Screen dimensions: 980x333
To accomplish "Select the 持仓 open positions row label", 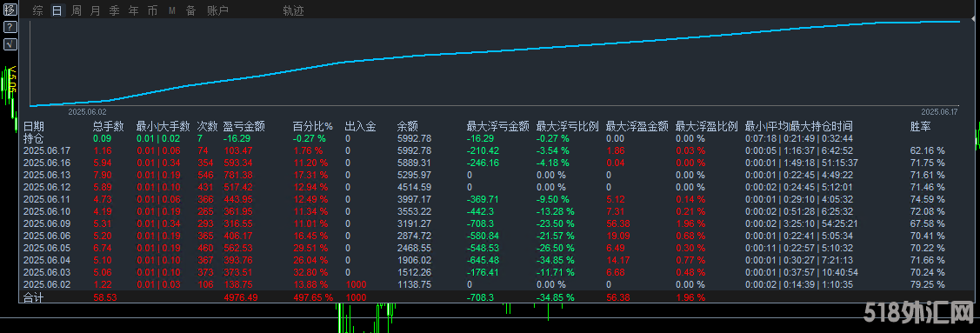I will point(34,138).
